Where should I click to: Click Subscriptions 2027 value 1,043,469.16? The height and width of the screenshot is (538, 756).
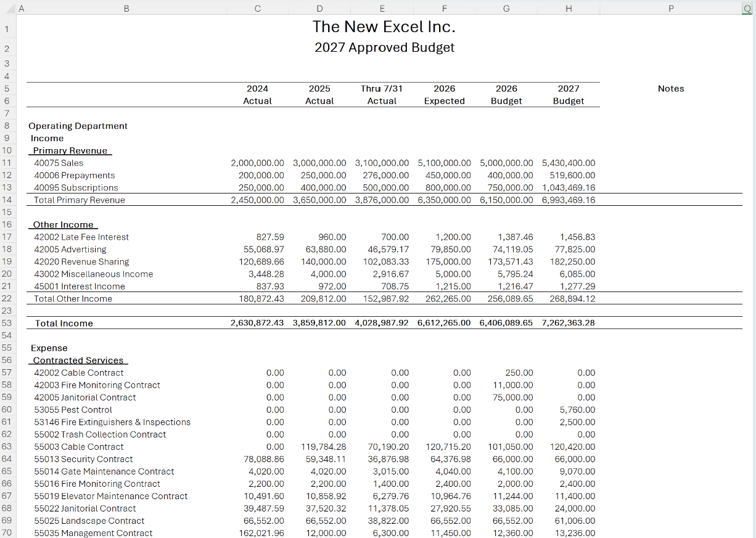(x=569, y=187)
